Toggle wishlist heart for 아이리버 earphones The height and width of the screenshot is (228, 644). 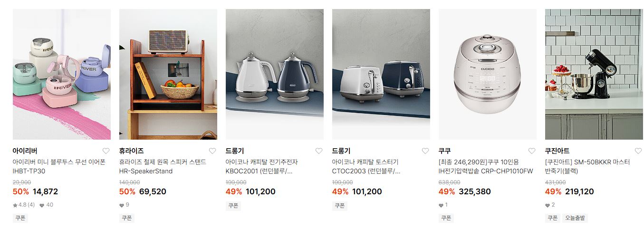point(106,151)
